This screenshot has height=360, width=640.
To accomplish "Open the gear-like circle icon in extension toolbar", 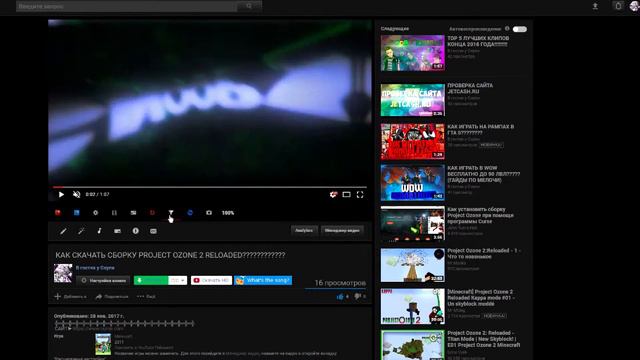I will [96, 213].
